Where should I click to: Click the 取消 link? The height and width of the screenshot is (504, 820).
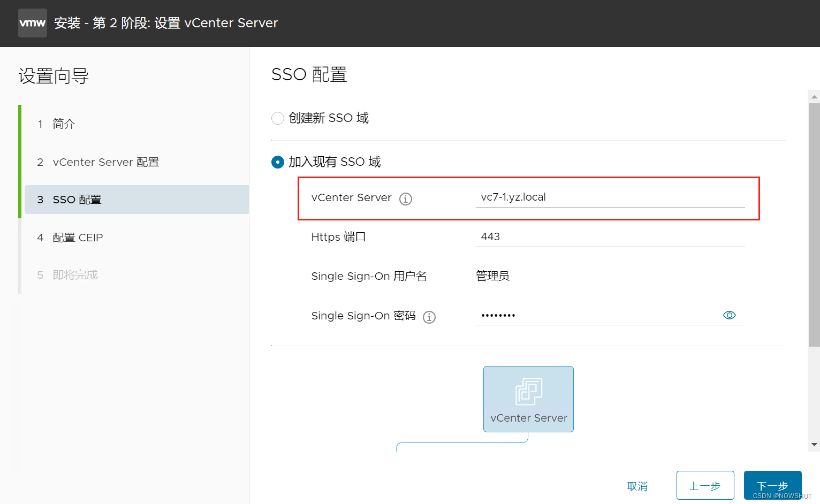(637, 486)
